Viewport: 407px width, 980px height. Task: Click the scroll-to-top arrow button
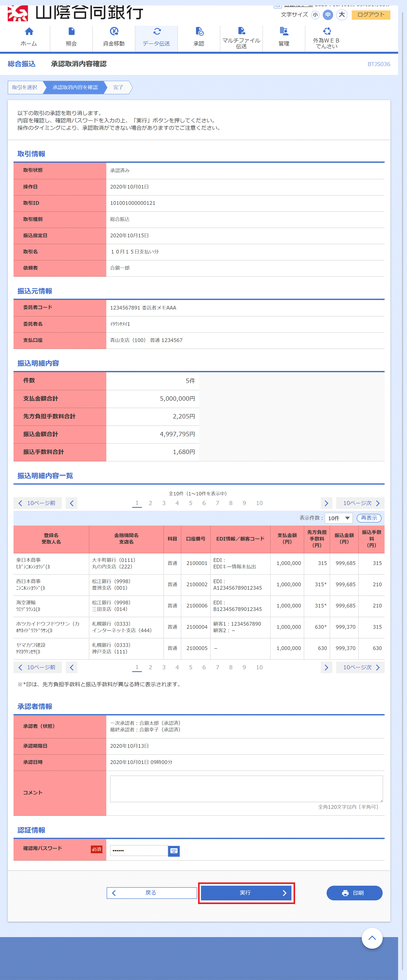click(x=372, y=938)
